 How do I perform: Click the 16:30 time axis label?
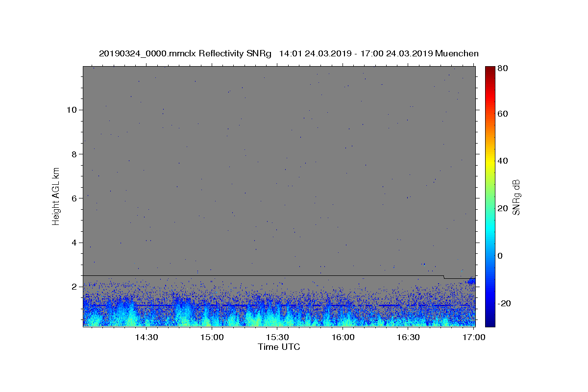408,337
